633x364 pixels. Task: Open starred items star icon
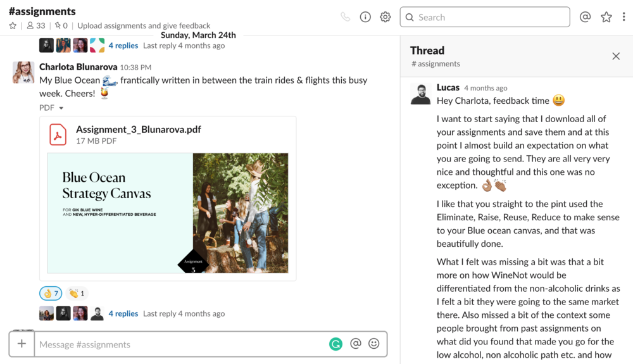606,17
